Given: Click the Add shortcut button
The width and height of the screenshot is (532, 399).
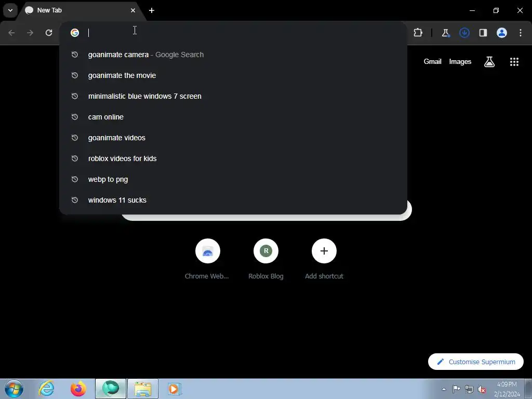Looking at the screenshot, I should (x=324, y=259).
